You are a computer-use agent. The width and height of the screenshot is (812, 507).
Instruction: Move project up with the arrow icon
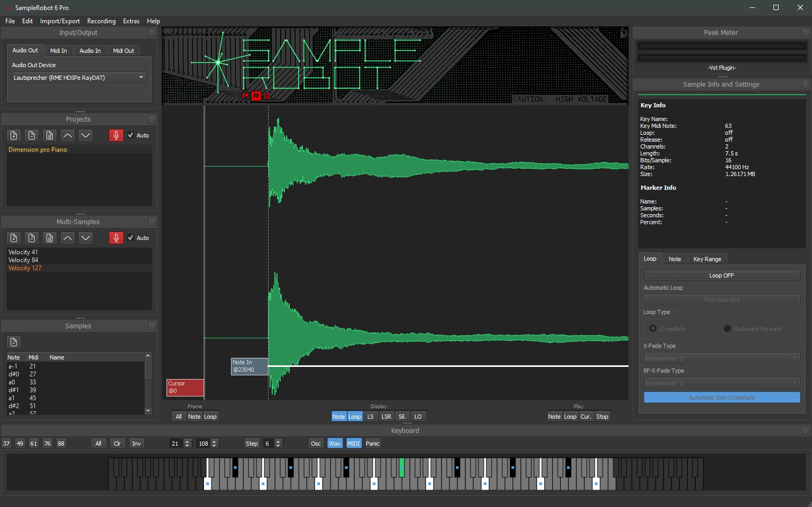tap(68, 135)
